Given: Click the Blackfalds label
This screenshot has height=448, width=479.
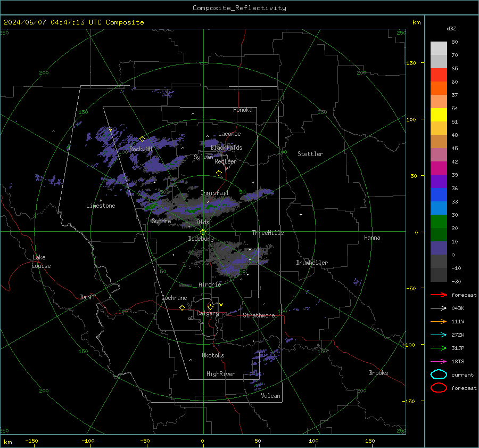Looking at the screenshot, I should 226,148.
